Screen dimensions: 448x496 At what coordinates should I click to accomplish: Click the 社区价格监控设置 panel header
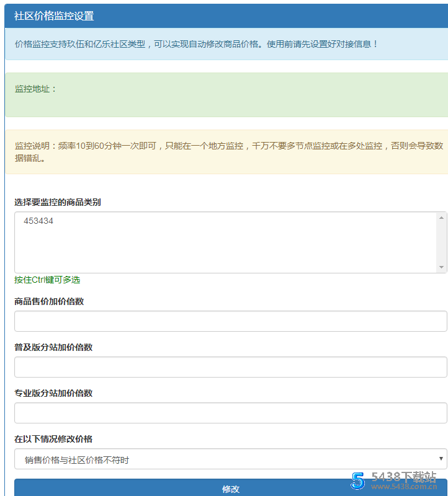tap(54, 16)
